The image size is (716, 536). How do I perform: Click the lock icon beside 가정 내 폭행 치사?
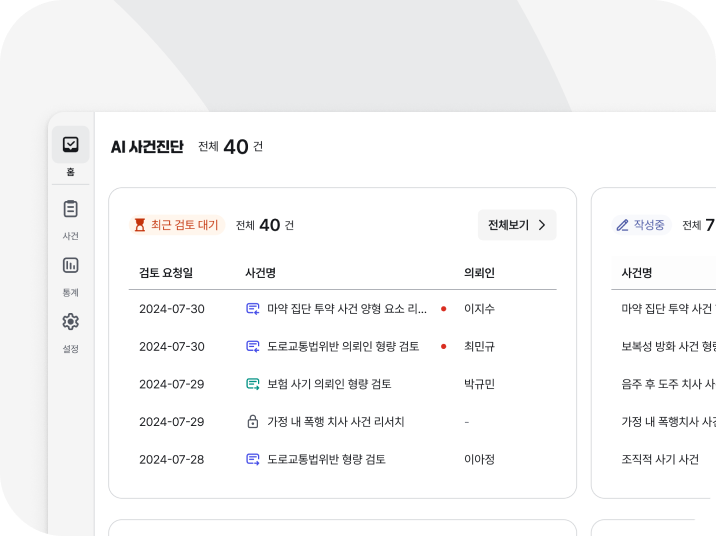(x=253, y=421)
